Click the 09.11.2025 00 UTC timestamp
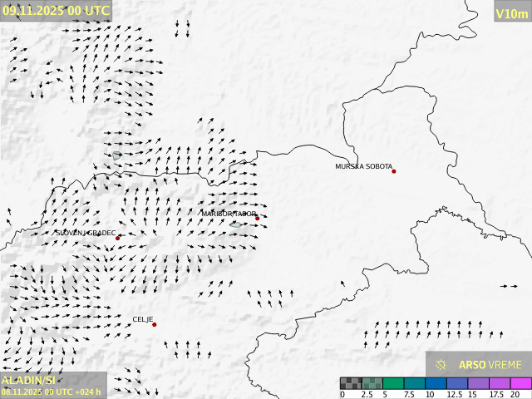Image resolution: width=532 pixels, height=399 pixels. pyautogui.click(x=55, y=10)
